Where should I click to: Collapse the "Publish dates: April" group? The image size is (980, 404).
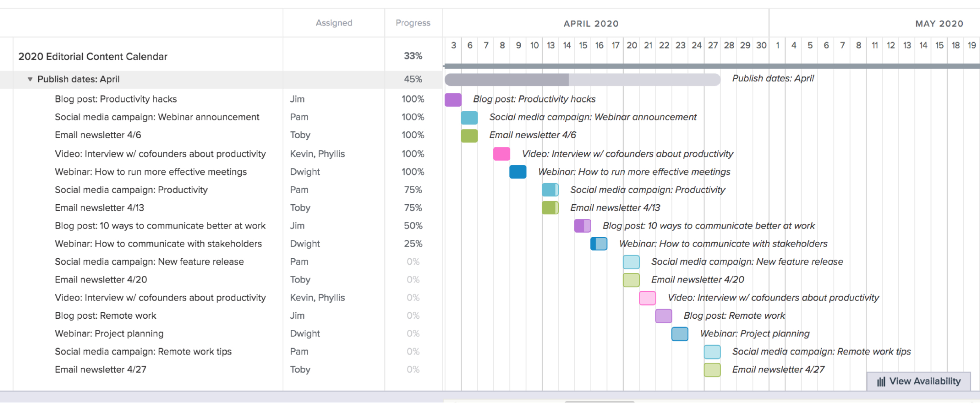click(x=30, y=79)
